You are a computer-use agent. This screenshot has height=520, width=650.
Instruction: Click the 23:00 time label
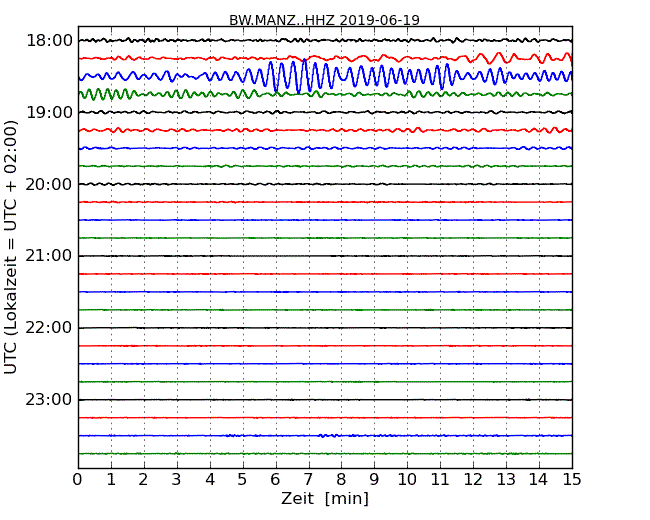49,400
